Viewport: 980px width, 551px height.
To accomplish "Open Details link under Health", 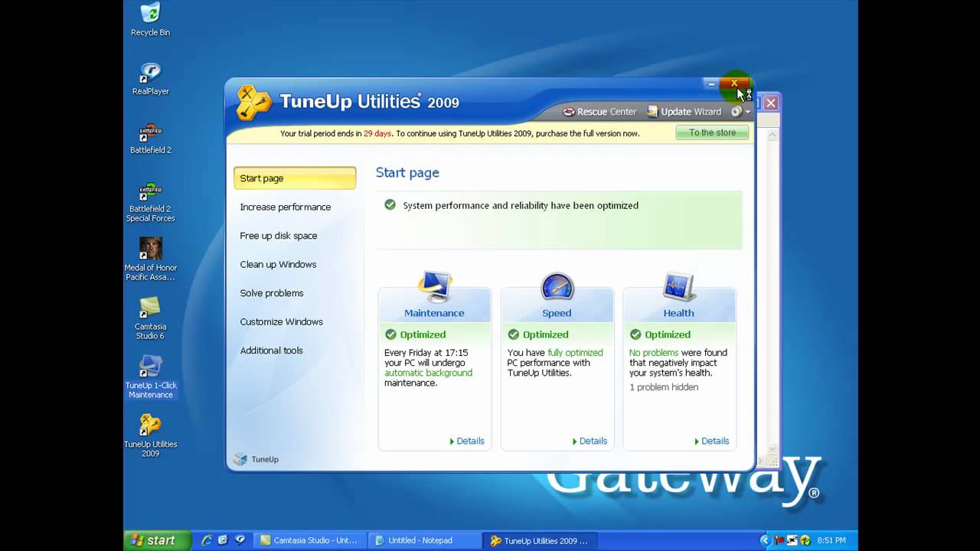I will coord(711,441).
